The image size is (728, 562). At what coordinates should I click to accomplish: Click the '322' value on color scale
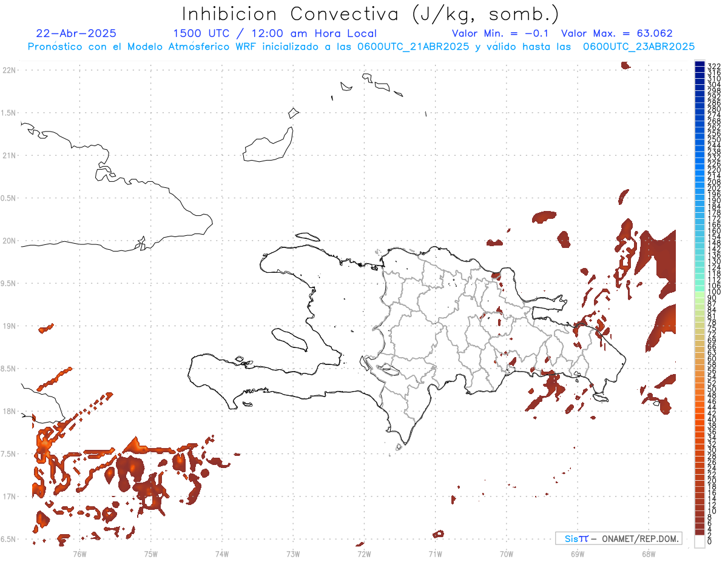(x=713, y=66)
